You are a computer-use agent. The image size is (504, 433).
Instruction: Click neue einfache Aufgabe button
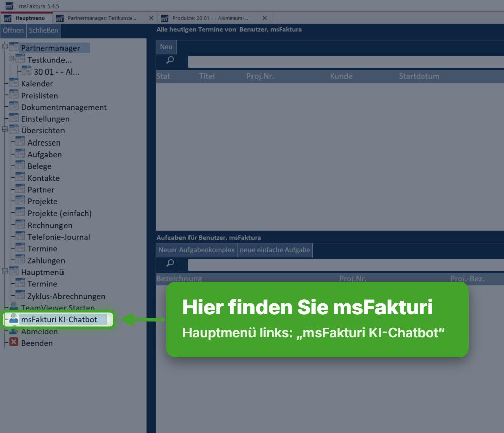(x=275, y=250)
